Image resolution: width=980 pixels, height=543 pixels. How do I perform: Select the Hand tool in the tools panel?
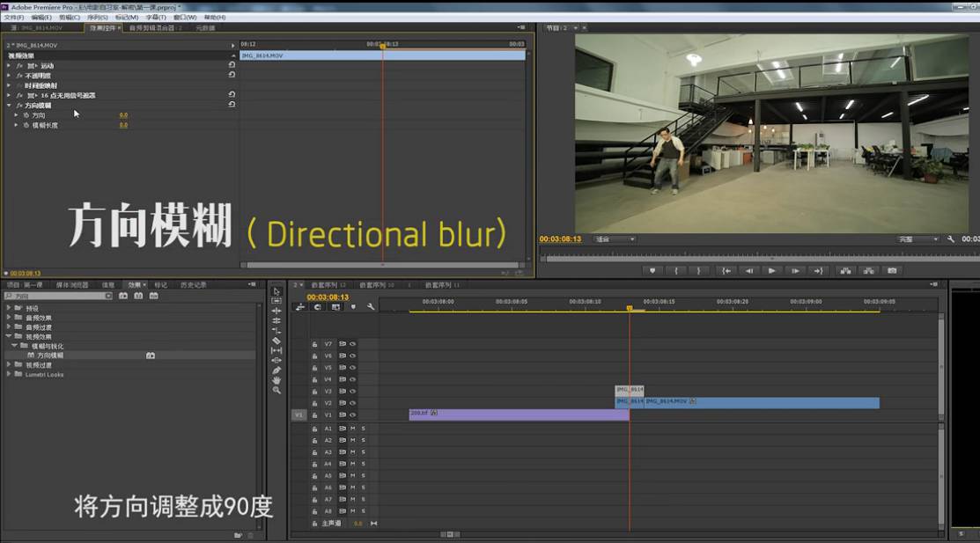(276, 380)
